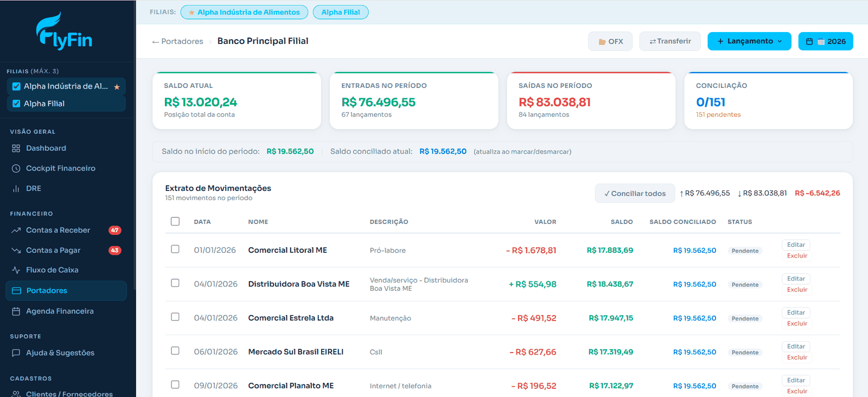Go to Fluxo de Caixa menu item
This screenshot has height=397, width=868.
(66, 270)
